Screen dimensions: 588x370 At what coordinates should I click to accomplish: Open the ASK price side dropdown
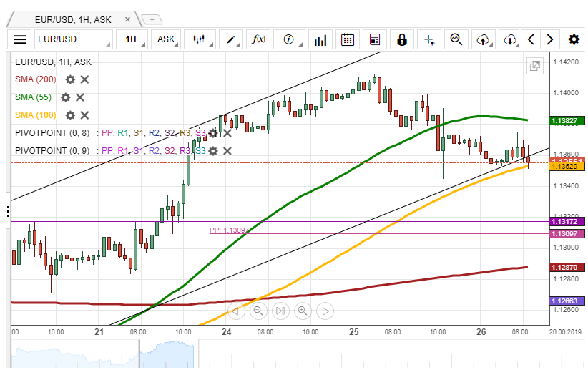point(167,39)
